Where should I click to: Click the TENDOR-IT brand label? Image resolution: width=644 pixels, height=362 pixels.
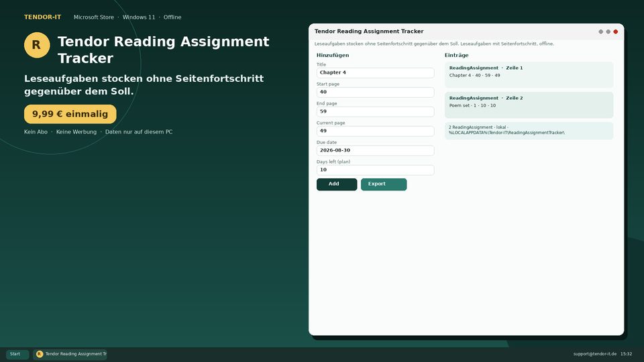click(43, 17)
